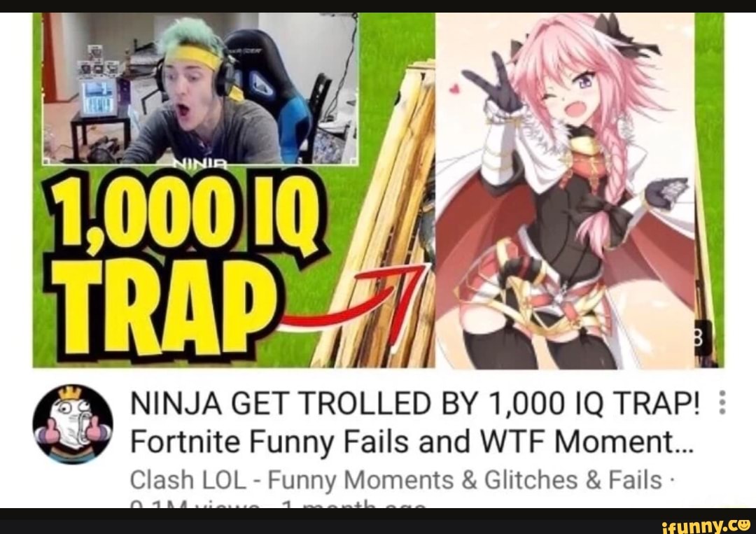Open the Clash LOL channel avatar
The image size is (756, 534).
coord(73,424)
